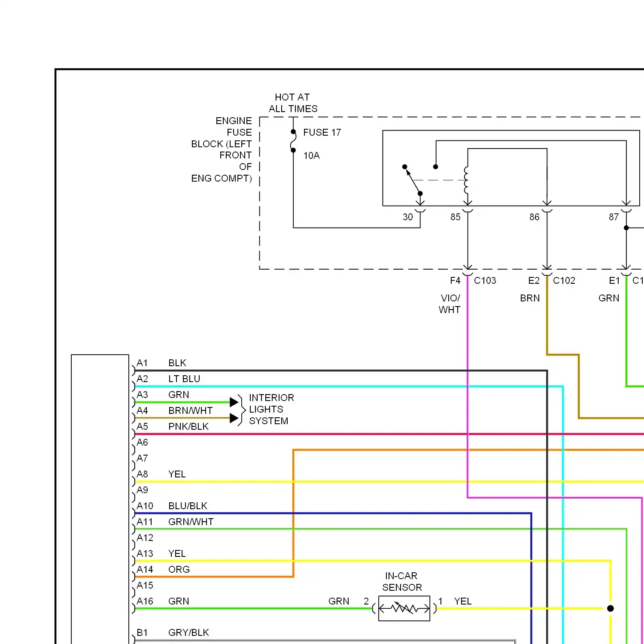Click the IN-CAR SENSOR resistor symbol

[404, 608]
